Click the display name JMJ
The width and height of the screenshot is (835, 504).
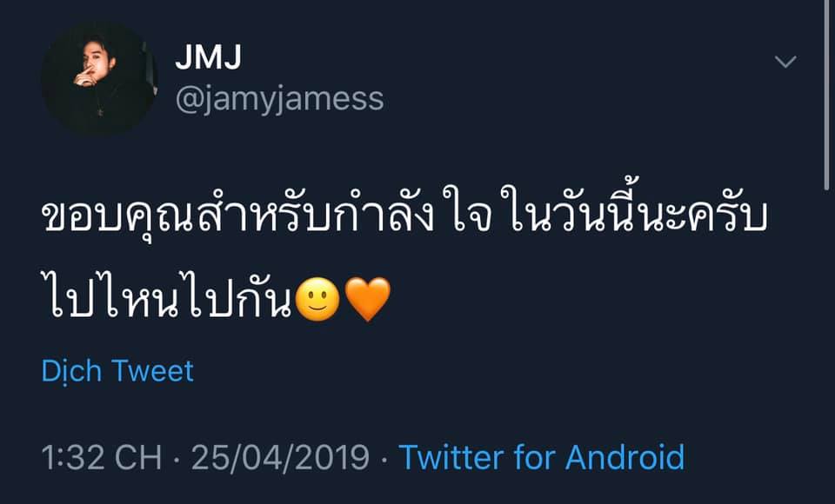(208, 57)
